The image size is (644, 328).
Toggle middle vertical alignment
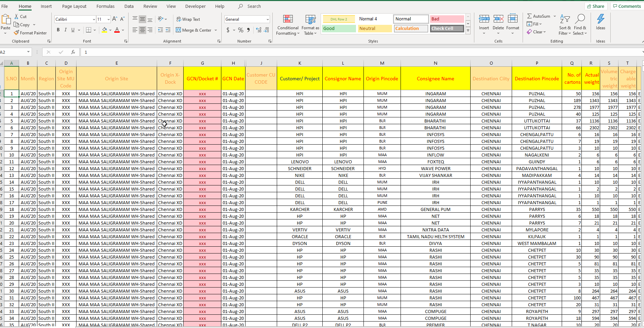pos(142,19)
